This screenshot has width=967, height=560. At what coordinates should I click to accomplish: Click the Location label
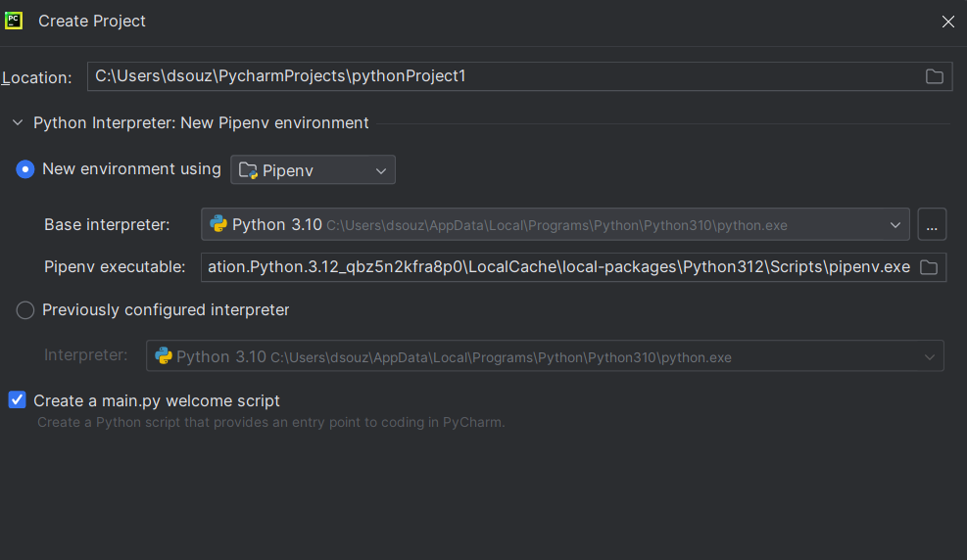point(36,77)
